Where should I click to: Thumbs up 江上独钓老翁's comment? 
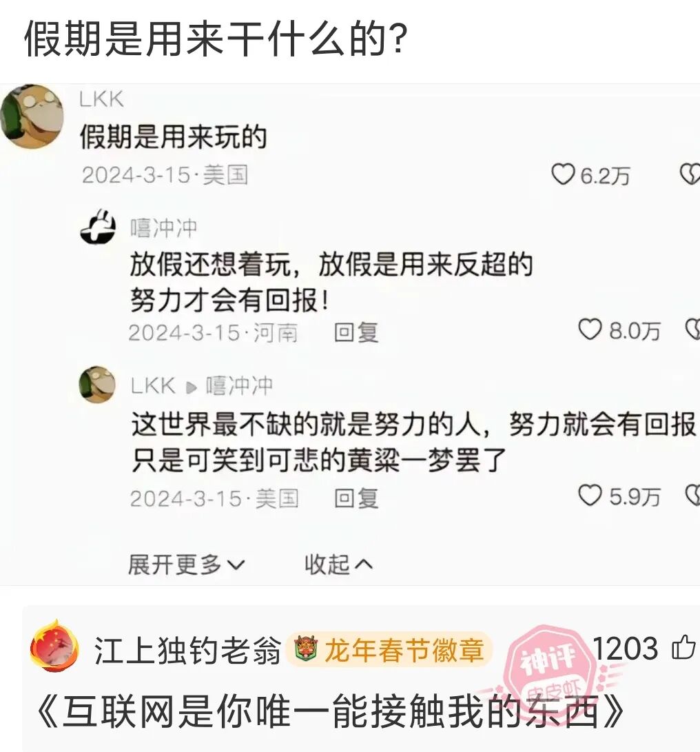[683, 647]
